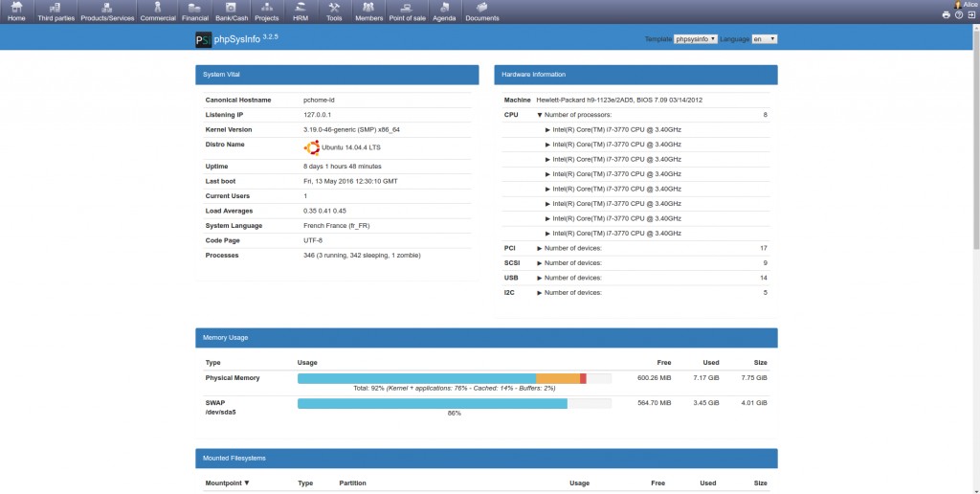This screenshot has height=494, width=980.
Task: Open the Template dropdown
Action: click(x=696, y=39)
